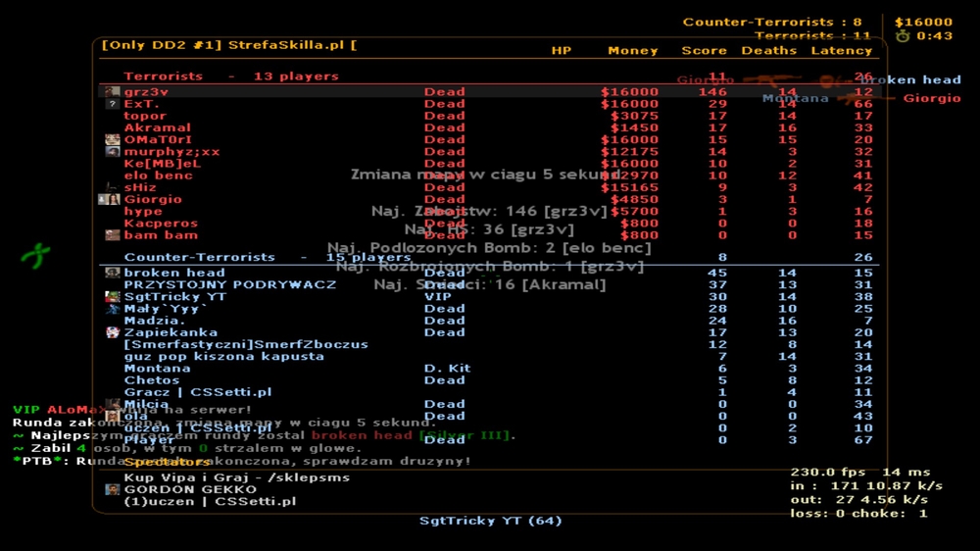
Task: Click the round timer clock icon
Action: click(903, 35)
